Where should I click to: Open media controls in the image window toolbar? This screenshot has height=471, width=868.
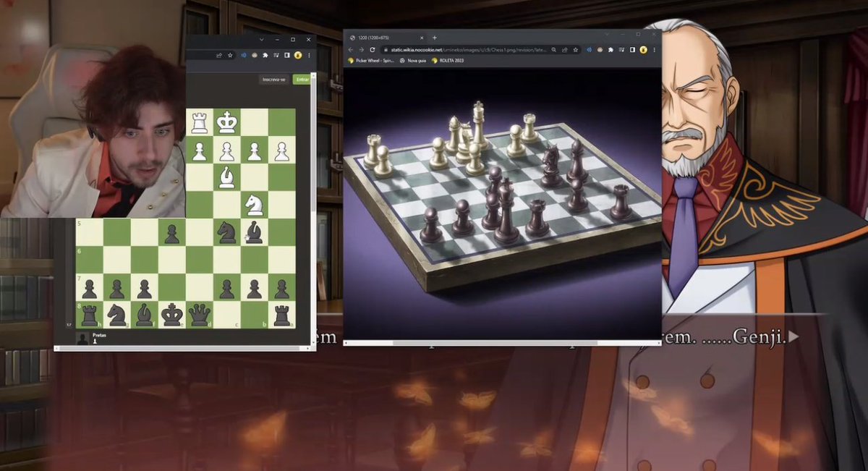(x=622, y=49)
